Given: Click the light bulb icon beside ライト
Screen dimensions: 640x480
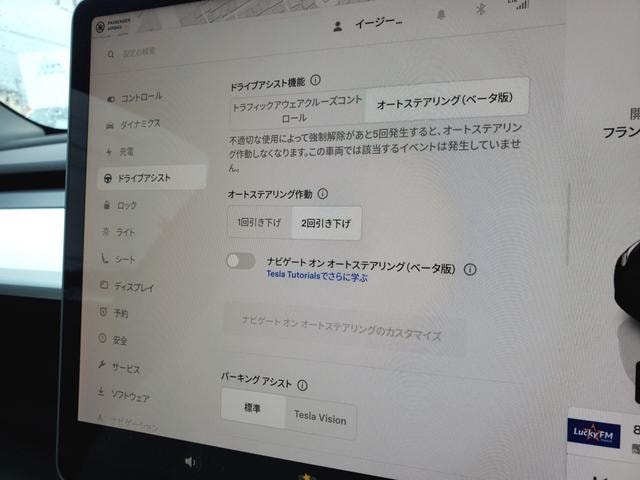Looking at the screenshot, I should 106,232.
